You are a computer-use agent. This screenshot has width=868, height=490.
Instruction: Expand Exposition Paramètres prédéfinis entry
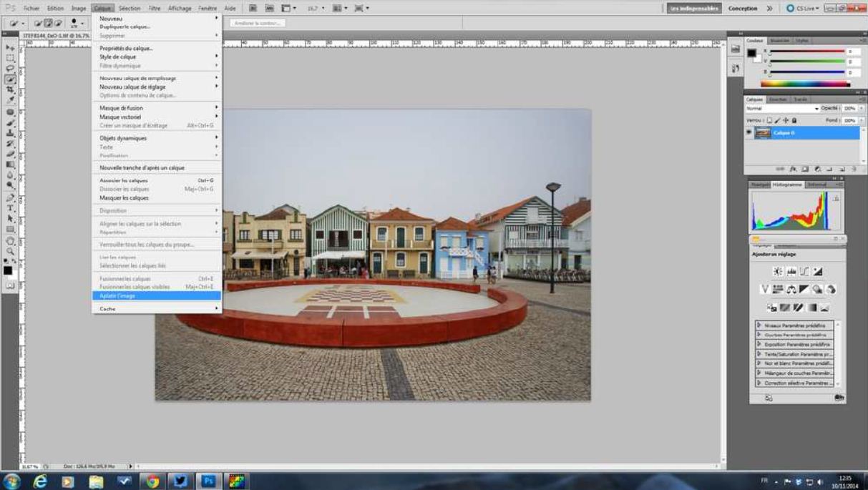[x=760, y=344]
